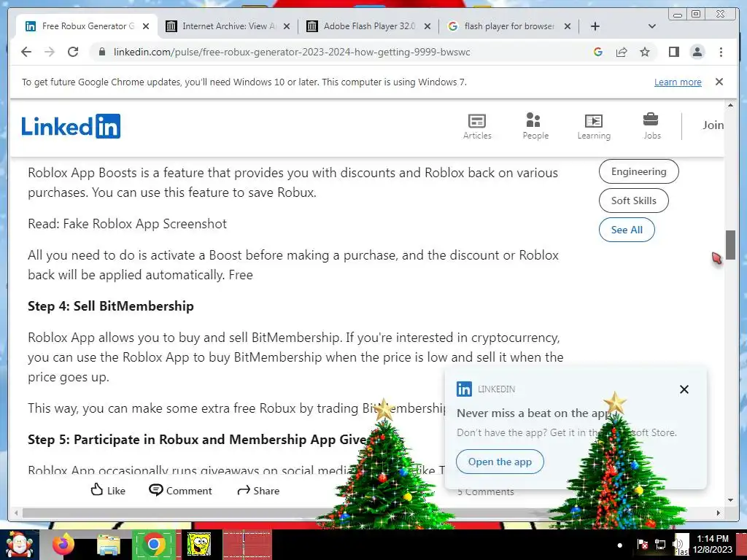Share this page via share icon
Viewport: 747px width, 560px height.
point(622,52)
